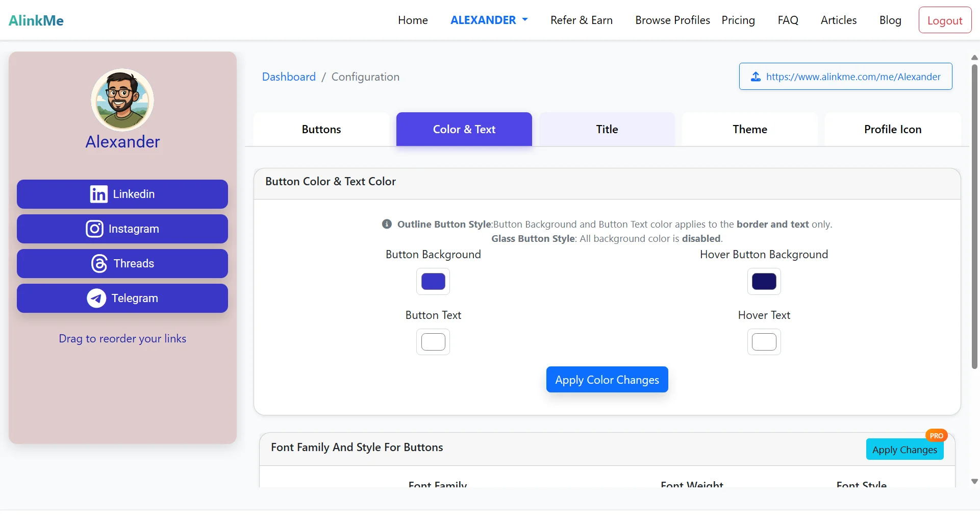Screen dimensions: 980x521
Task: Click Alexander's profile avatar picture
Action: point(122,101)
